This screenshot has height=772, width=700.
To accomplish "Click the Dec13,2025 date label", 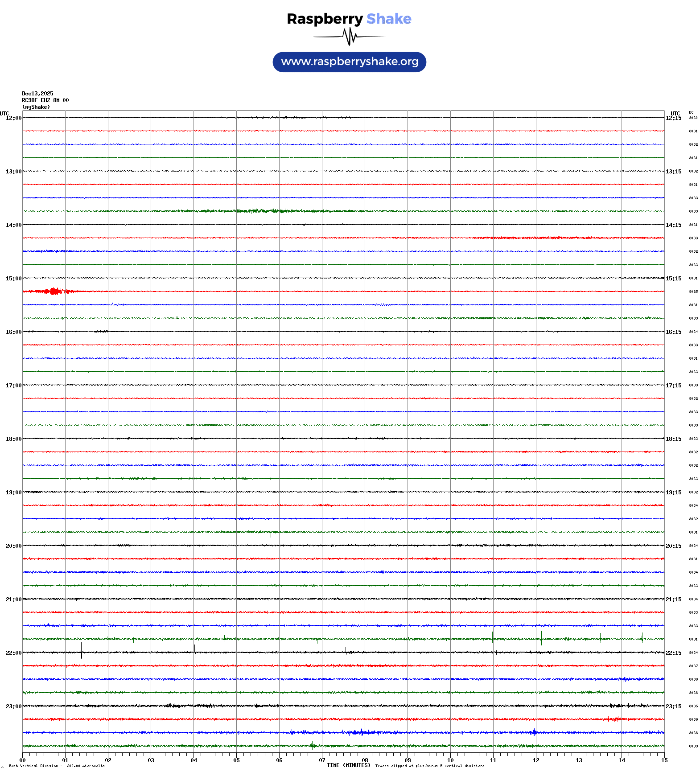I will click(37, 94).
